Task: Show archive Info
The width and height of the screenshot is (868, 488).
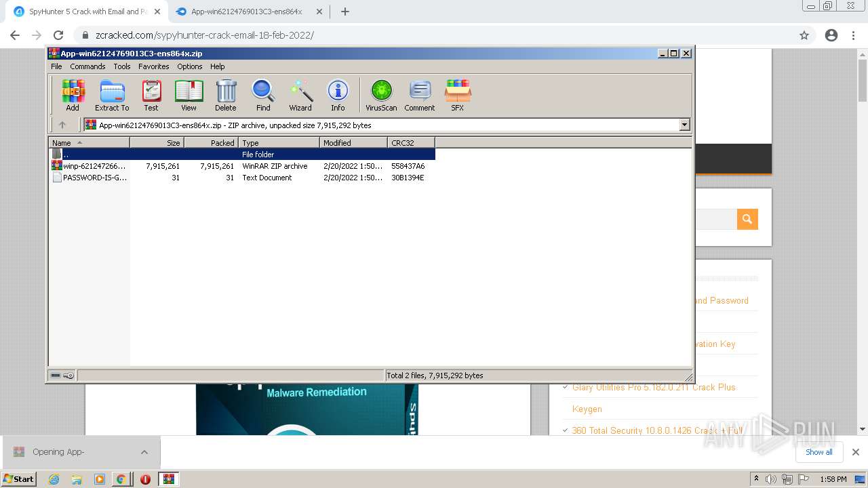Action: (x=338, y=95)
